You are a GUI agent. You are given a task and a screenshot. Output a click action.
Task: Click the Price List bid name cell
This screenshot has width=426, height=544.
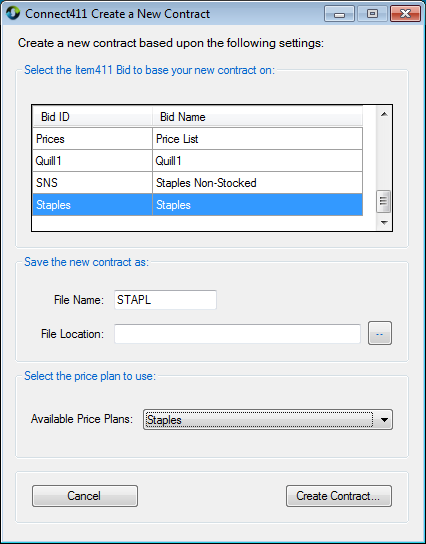click(x=257, y=139)
